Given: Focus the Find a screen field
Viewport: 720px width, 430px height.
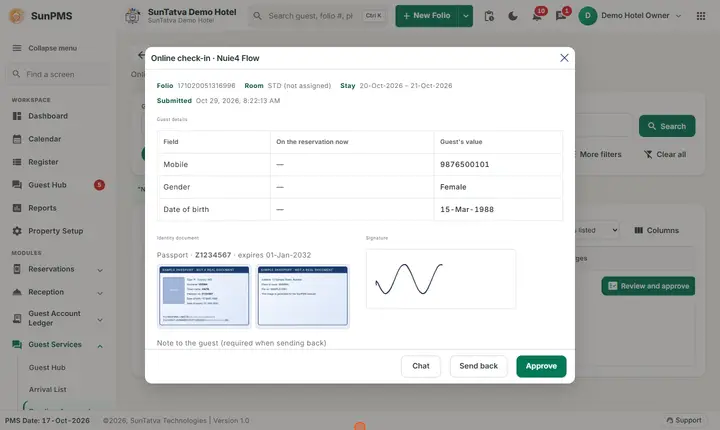Looking at the screenshot, I should 58,74.
